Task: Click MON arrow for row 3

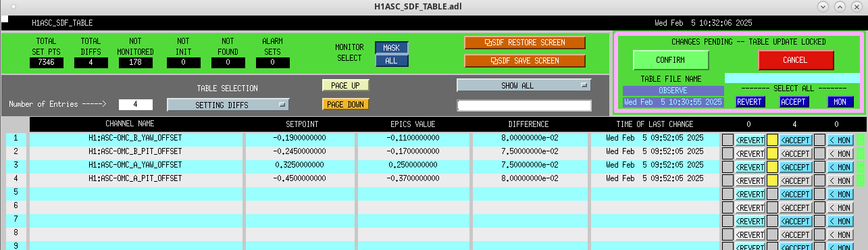Action: point(840,167)
